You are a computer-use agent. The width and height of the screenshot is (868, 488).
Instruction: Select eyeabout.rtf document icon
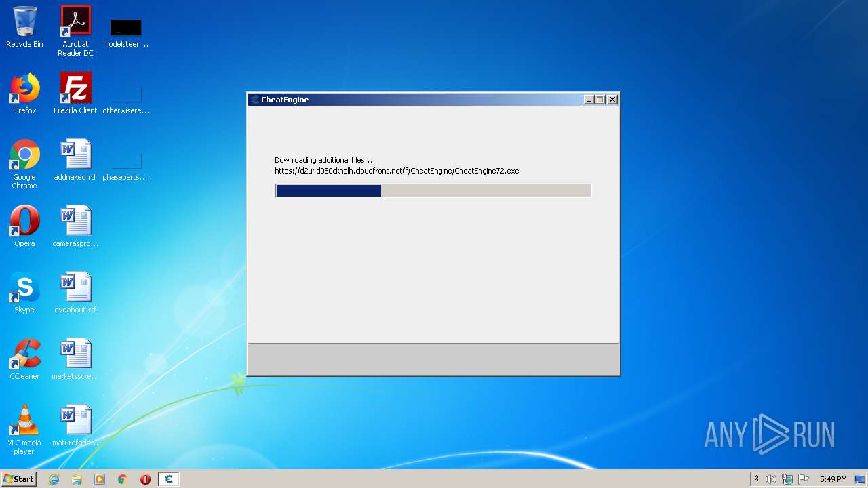tap(75, 293)
